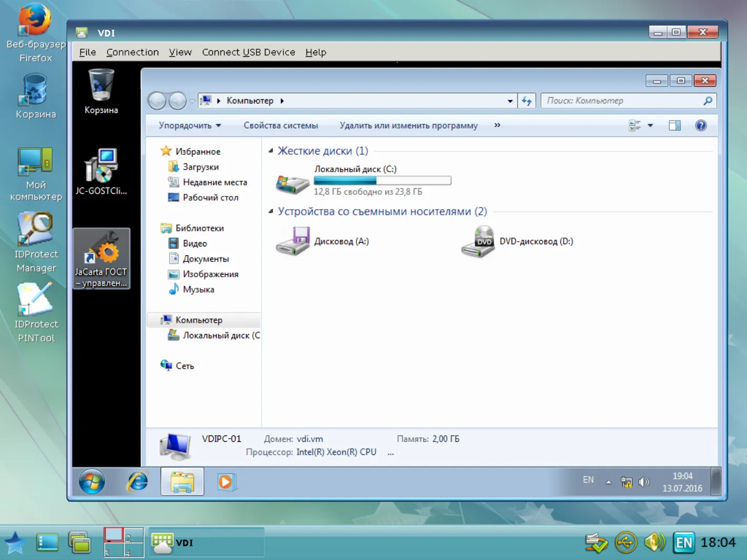This screenshot has height=560, width=747.
Task: Click the Explorer forward navigation button
Action: point(178,101)
